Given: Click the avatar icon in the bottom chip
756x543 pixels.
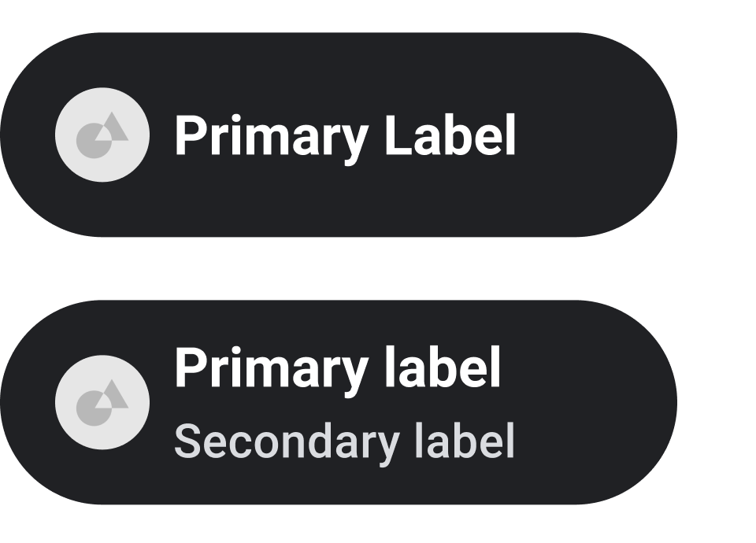Looking at the screenshot, I should click(102, 402).
